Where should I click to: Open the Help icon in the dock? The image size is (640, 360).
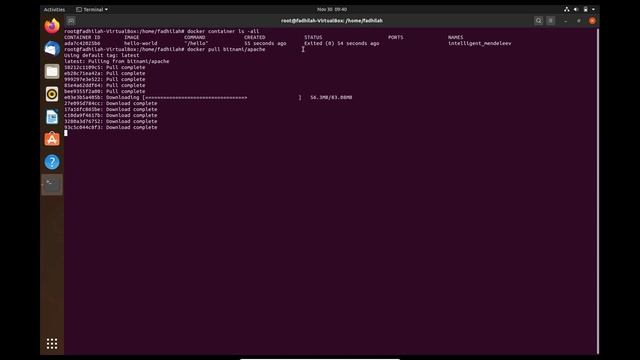(x=52, y=162)
